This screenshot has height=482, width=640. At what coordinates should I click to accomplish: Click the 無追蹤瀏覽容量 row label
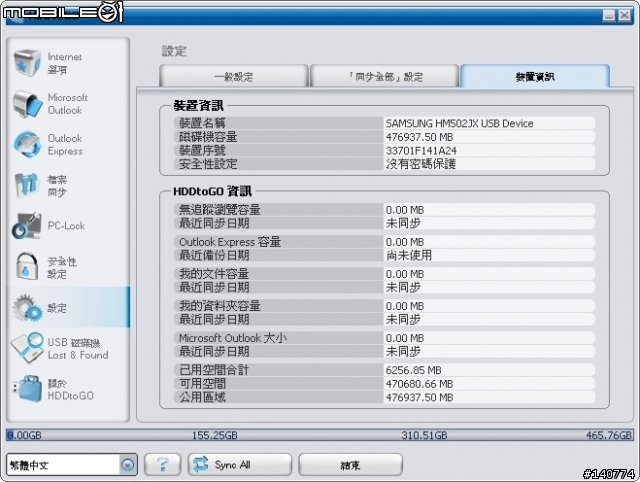tap(220, 210)
